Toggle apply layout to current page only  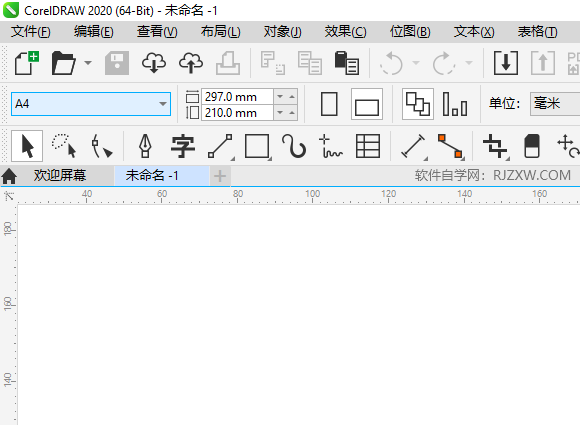[x=455, y=104]
